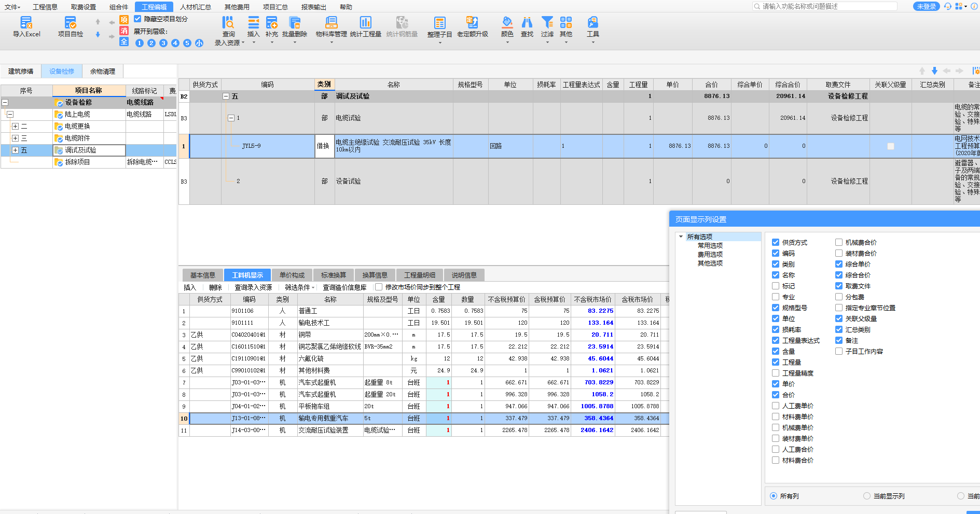Click the 整理子目 organize icon
This screenshot has width=980, height=514.
point(439,23)
